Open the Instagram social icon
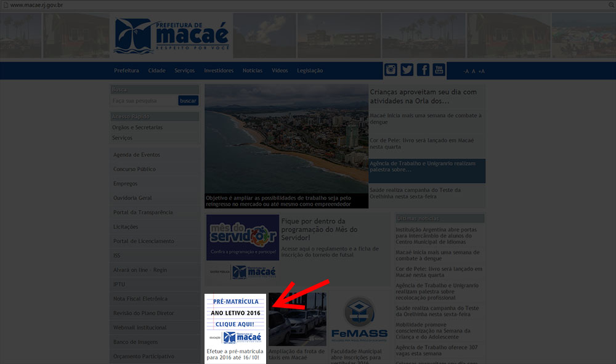This screenshot has width=616, height=364. 391,70
